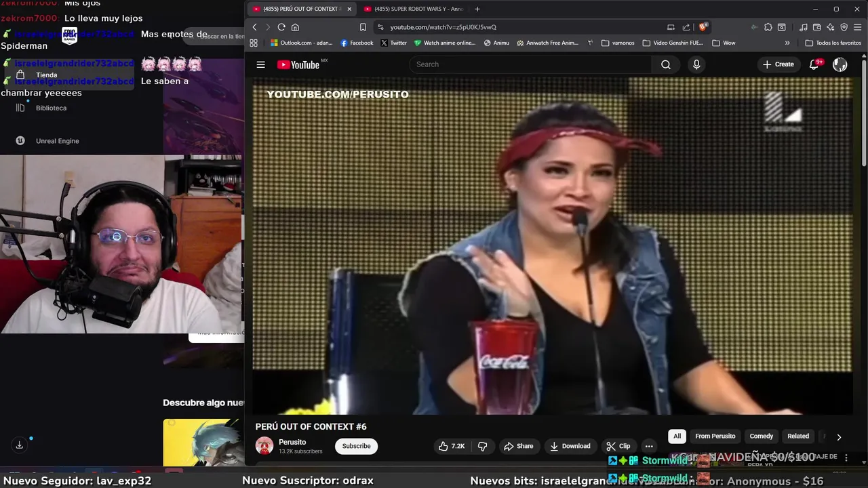Open the Aniwatch Free Anime bookmark
This screenshot has width=868, height=488.
click(x=548, y=43)
